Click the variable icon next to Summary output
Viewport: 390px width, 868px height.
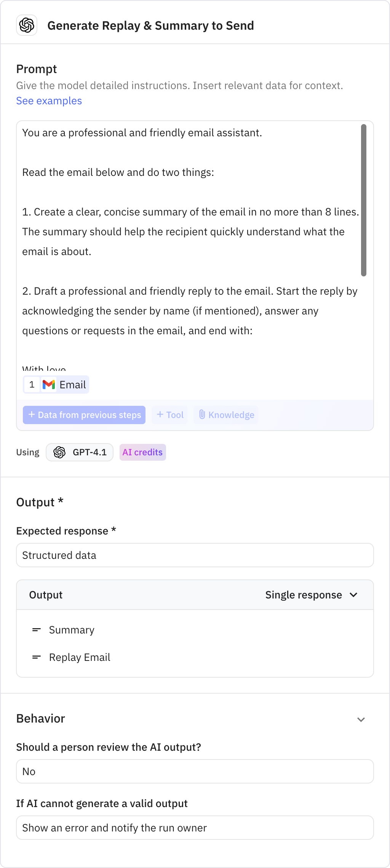[x=36, y=630]
